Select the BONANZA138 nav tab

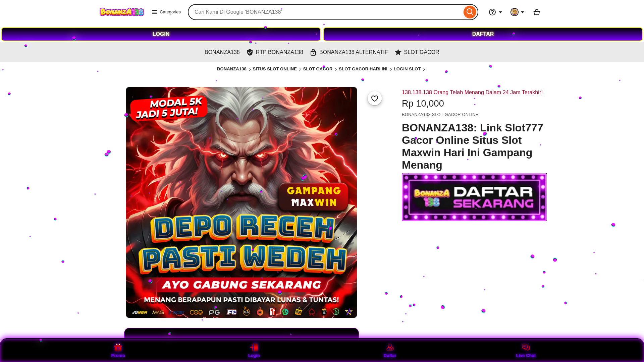[222, 52]
